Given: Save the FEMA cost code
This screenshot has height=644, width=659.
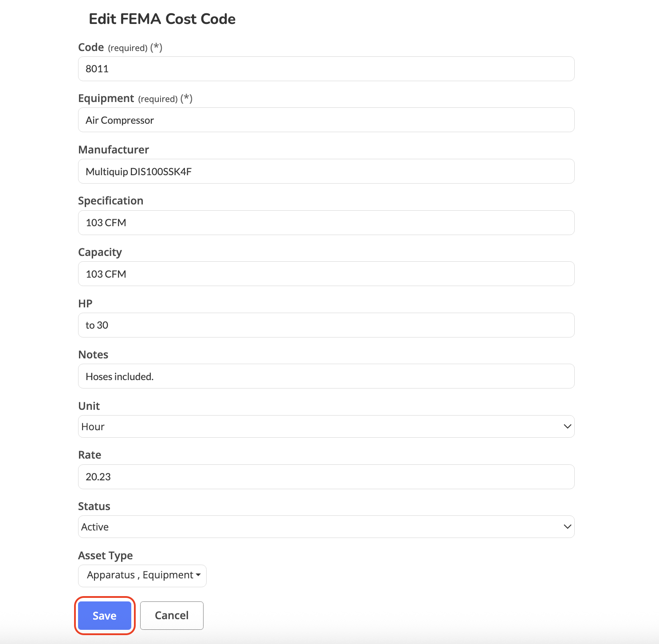Looking at the screenshot, I should pos(105,616).
